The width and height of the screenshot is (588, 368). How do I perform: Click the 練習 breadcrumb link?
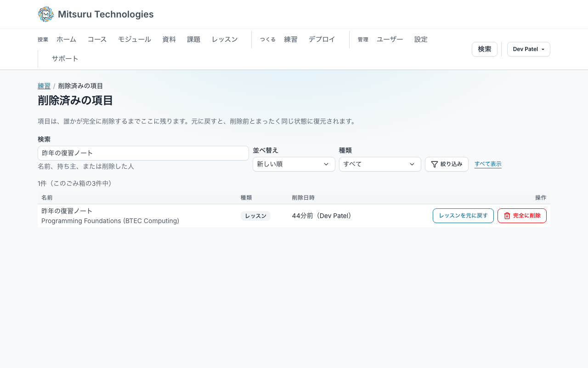coord(44,86)
